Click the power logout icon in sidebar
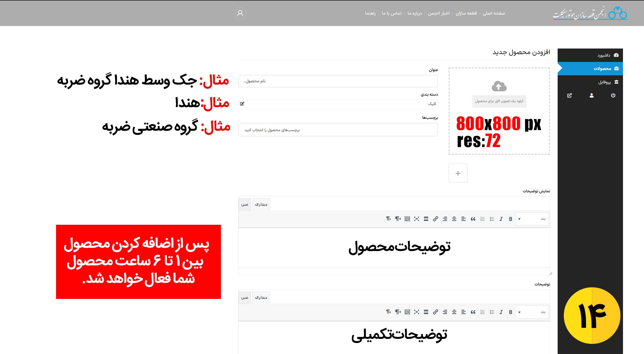Image resolution: width=644 pixels, height=354 pixels. (613, 96)
